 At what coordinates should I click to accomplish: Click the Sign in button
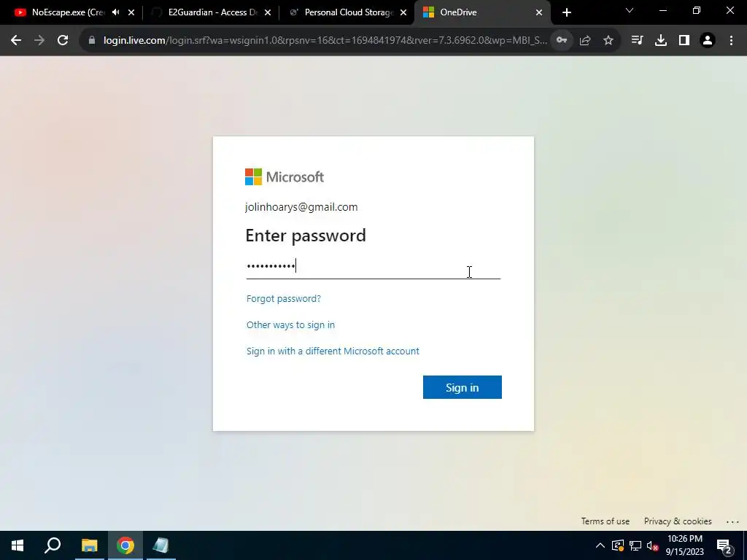[x=462, y=387]
